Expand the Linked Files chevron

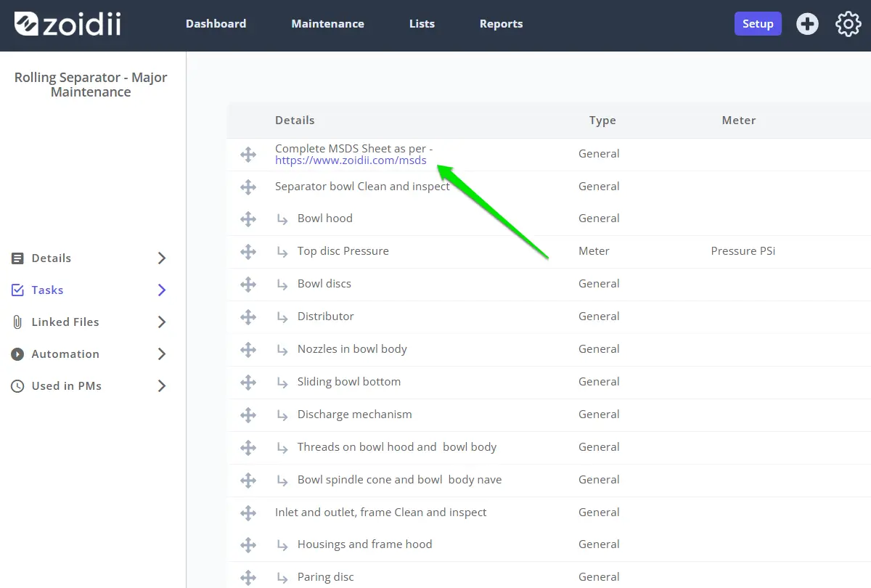click(x=162, y=322)
